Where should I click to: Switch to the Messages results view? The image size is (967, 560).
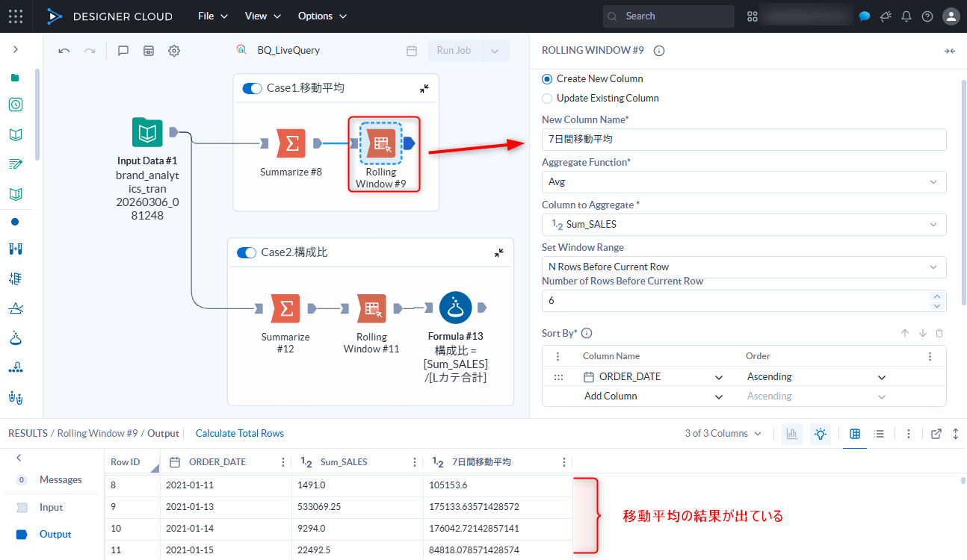(60, 480)
